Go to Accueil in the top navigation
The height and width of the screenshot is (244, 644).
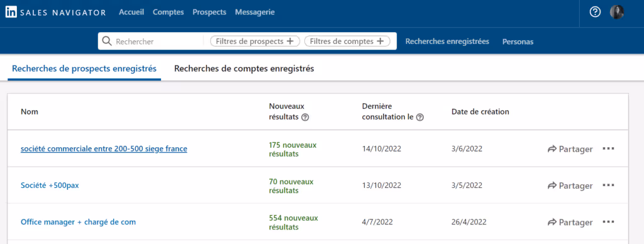(x=131, y=13)
